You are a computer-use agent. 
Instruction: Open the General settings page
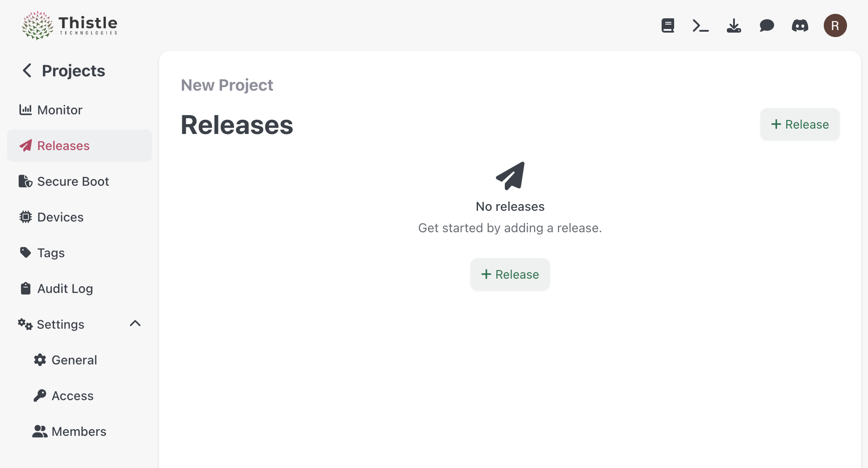[x=74, y=360]
